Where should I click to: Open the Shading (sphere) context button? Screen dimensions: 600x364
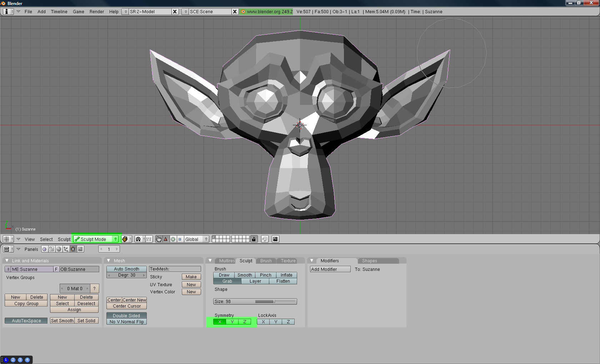click(59, 249)
